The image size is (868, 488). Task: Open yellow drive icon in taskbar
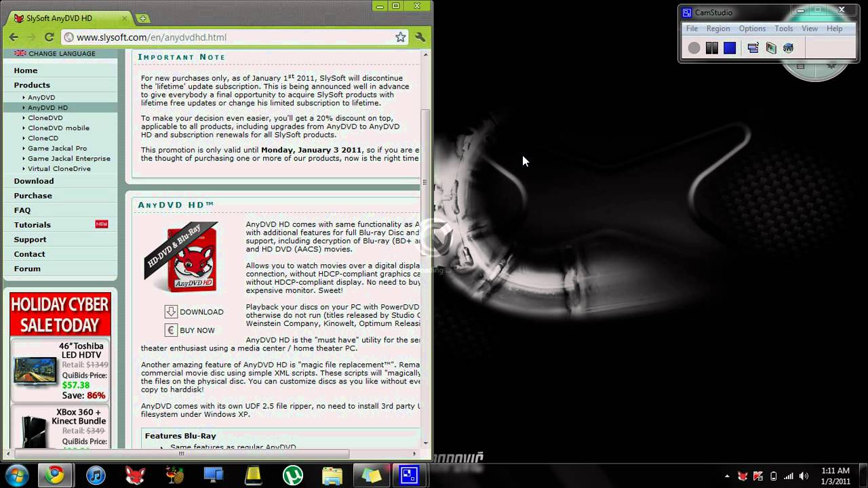tap(253, 476)
